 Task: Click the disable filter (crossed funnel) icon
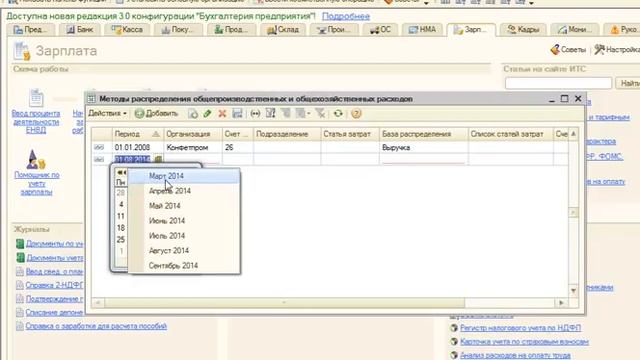[x=320, y=113]
